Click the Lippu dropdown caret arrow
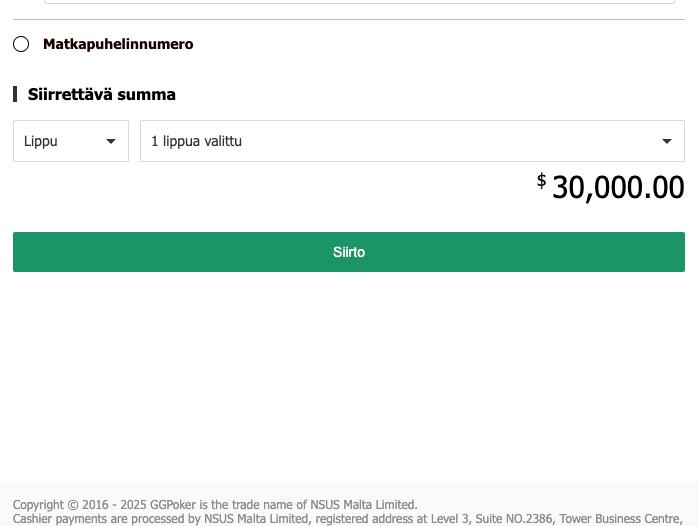The width and height of the screenshot is (698, 526). tap(111, 141)
